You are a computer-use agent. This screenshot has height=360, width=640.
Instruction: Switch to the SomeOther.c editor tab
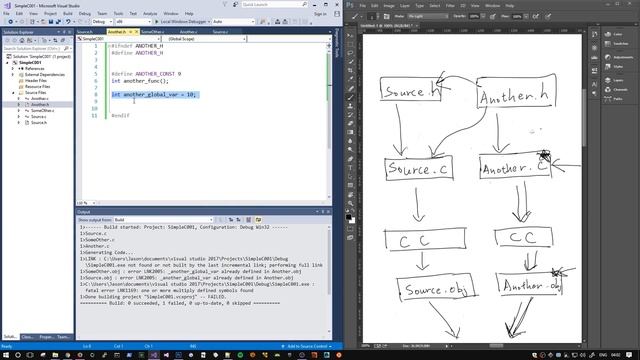point(152,32)
